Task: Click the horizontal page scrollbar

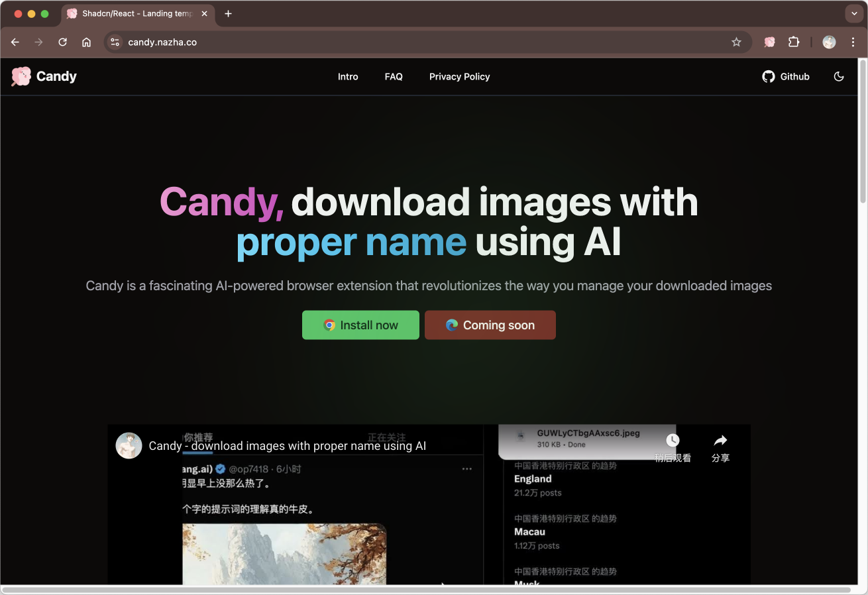Action: pyautogui.click(x=426, y=589)
